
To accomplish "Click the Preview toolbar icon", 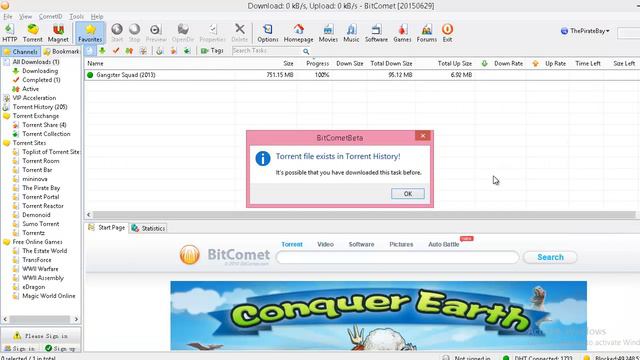I will click(156, 33).
